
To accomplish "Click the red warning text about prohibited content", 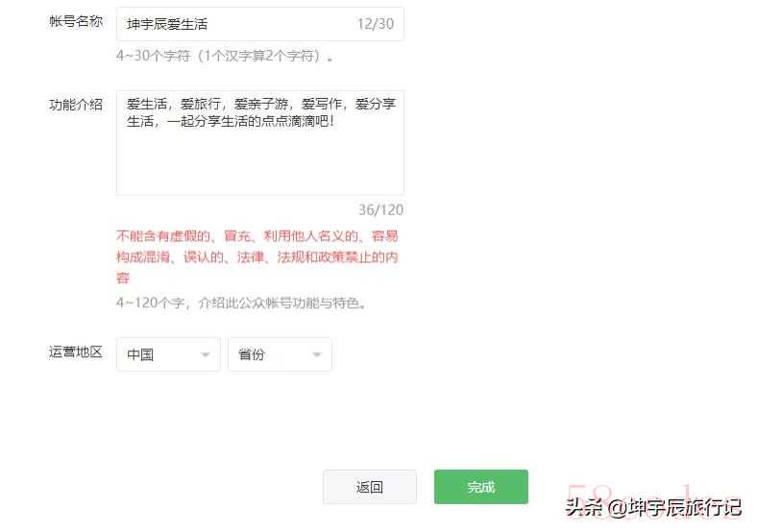I will 256,256.
